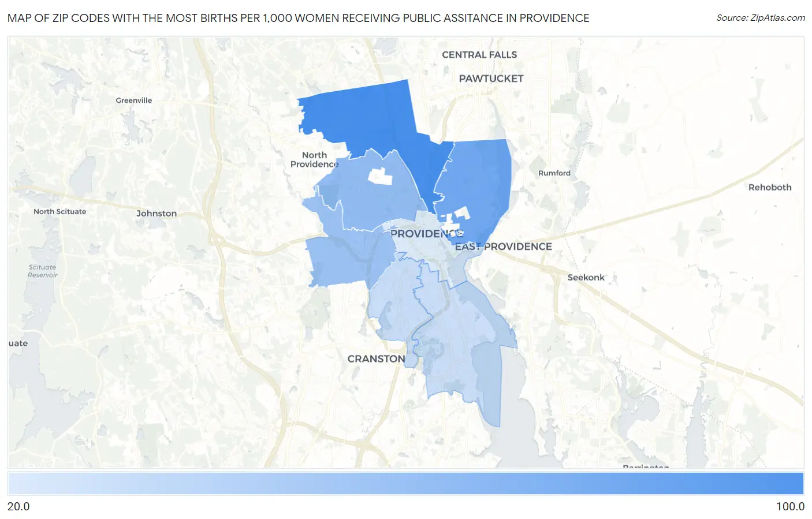Click the North Providence map label

[x=314, y=159]
